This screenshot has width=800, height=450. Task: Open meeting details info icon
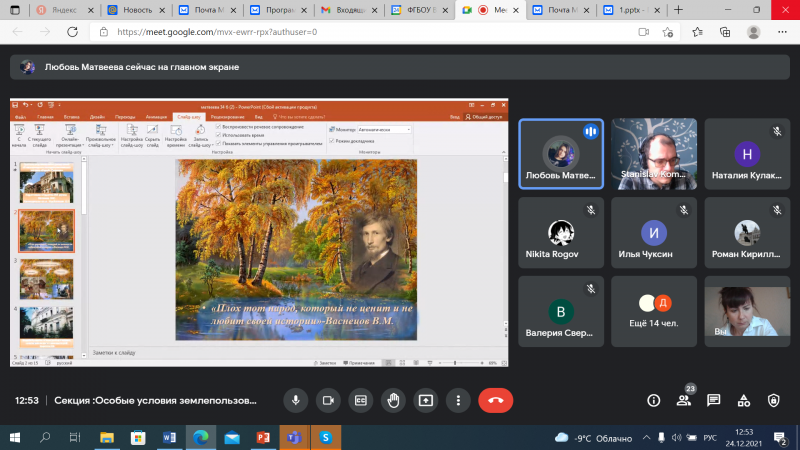click(x=654, y=401)
